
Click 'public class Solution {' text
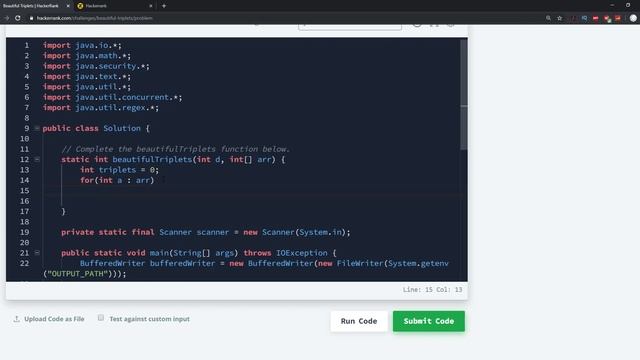click(96, 128)
